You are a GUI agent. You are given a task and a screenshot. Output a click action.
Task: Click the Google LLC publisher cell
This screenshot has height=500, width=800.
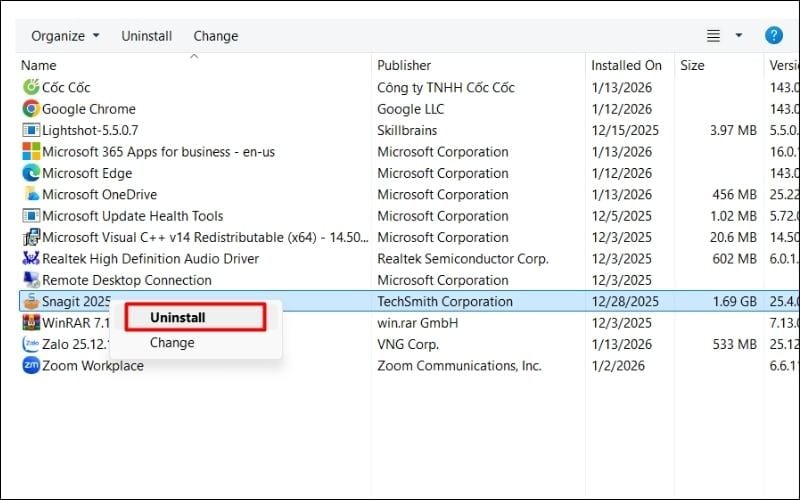tap(410, 109)
